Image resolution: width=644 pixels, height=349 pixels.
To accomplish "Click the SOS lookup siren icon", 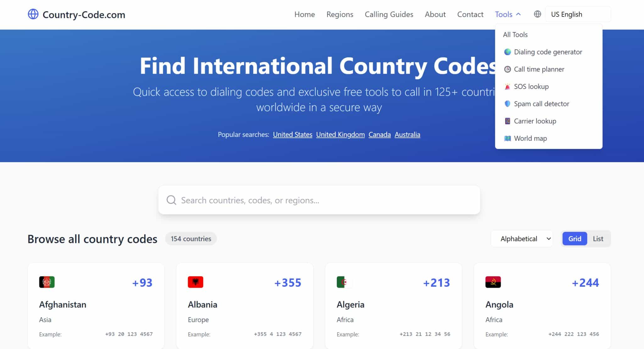I will pos(508,87).
